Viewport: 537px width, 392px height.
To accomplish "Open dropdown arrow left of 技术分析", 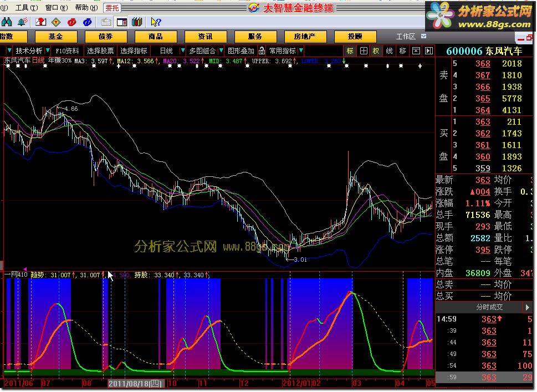I will point(9,50).
